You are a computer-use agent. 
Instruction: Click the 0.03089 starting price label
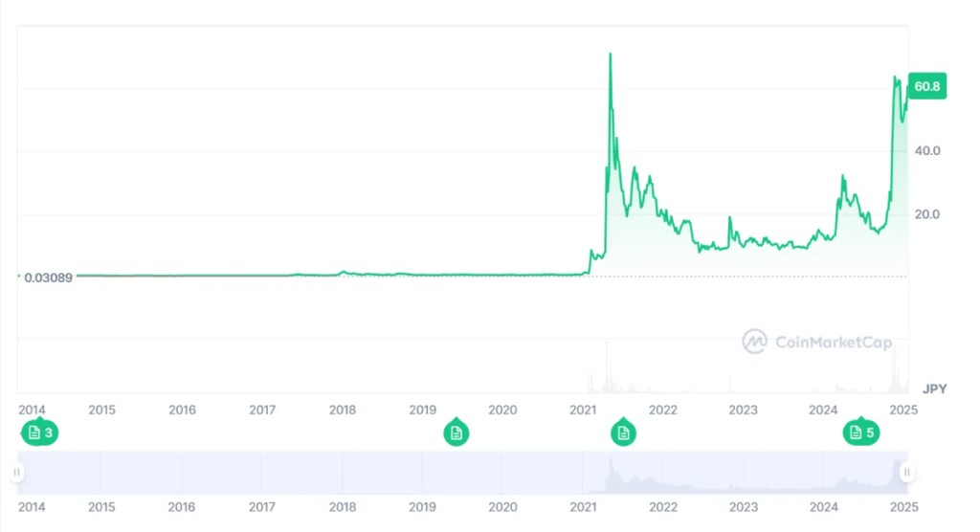coord(48,277)
